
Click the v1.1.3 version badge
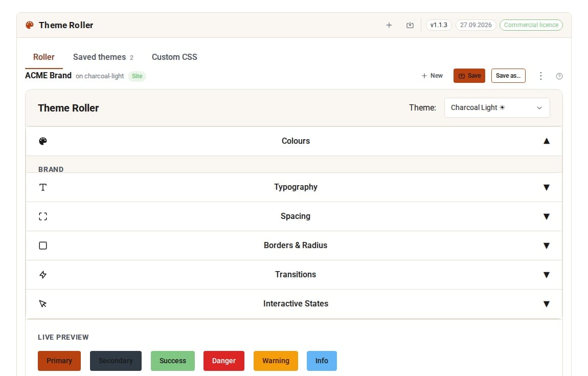click(439, 25)
